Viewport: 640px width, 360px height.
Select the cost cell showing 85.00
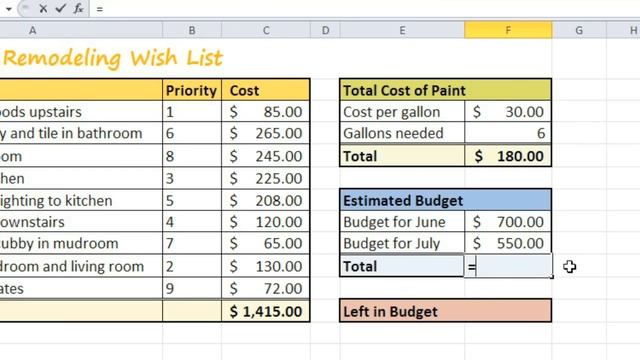pyautogui.click(x=266, y=112)
